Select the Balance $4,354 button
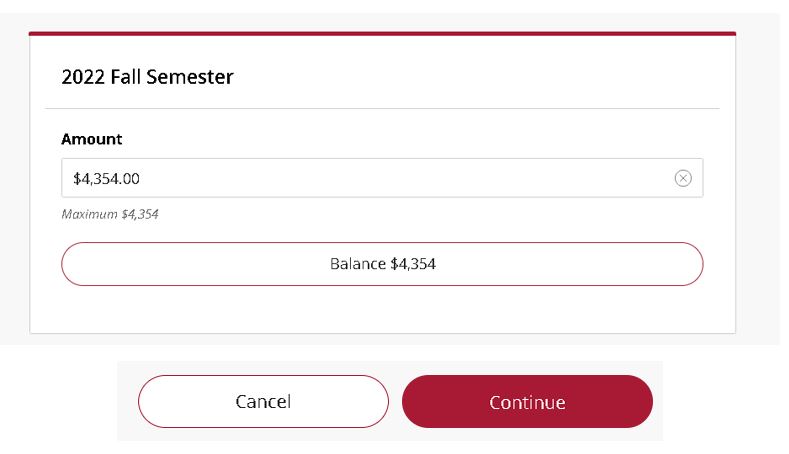This screenshot has height=454, width=789. pos(382,264)
